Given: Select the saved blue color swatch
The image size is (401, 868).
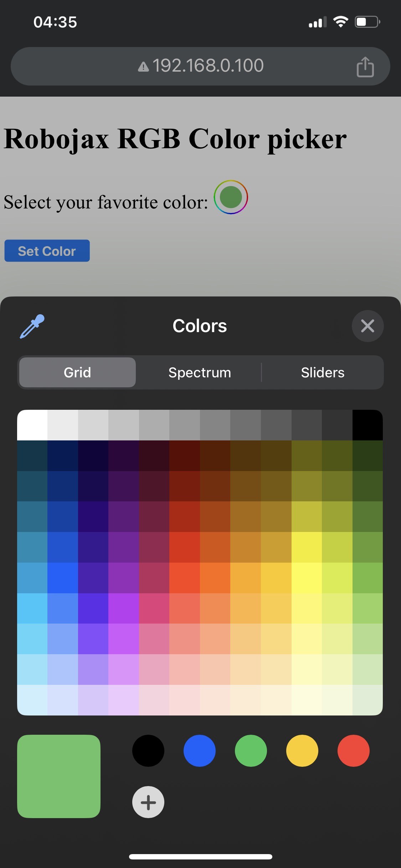Looking at the screenshot, I should click(x=200, y=751).
